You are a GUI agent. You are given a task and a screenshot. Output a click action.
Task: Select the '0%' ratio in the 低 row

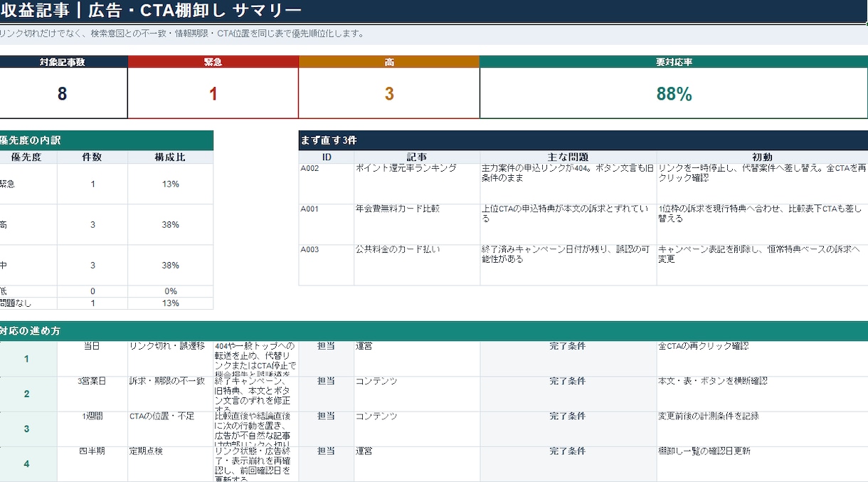pos(171,292)
